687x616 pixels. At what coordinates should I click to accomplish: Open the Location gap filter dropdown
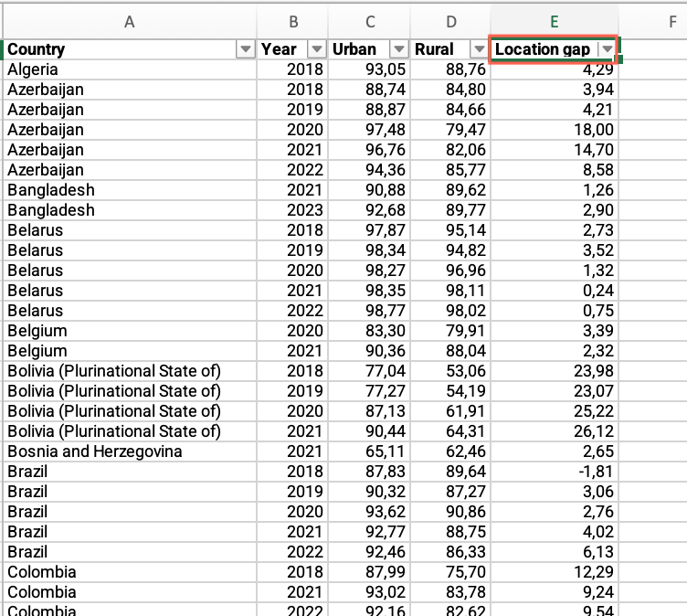pos(608,49)
